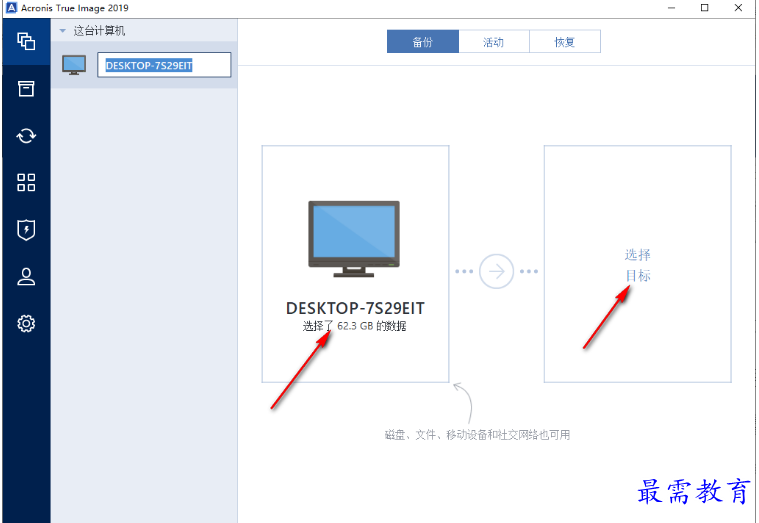
Task: Click the large monitor source image
Action: (354, 239)
